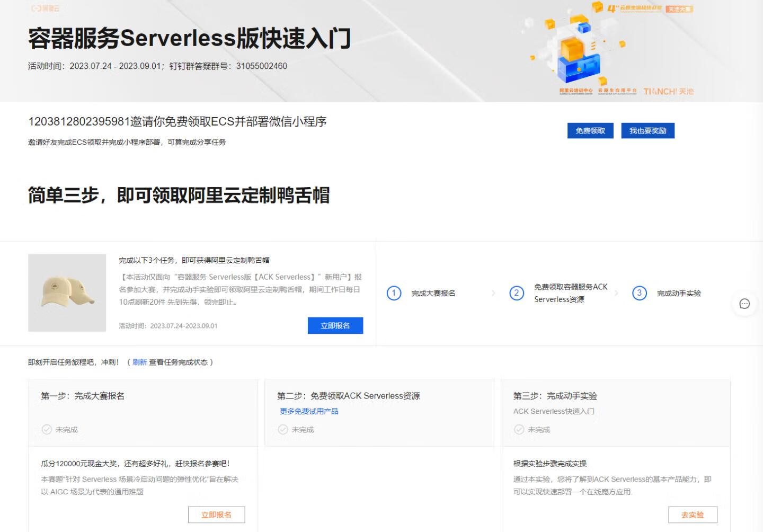Viewport: 763px width, 532px height.
Task: Click 去实验 in the 第三步 card
Action: [x=692, y=515]
